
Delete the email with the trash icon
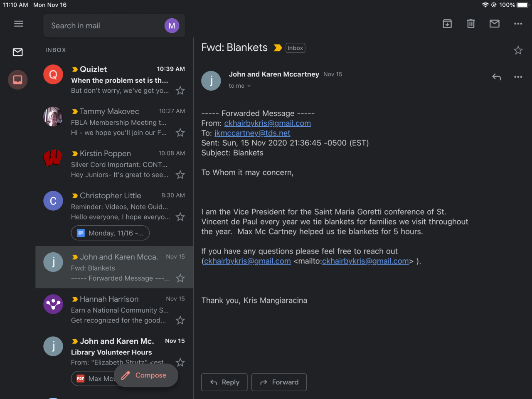pos(471,24)
